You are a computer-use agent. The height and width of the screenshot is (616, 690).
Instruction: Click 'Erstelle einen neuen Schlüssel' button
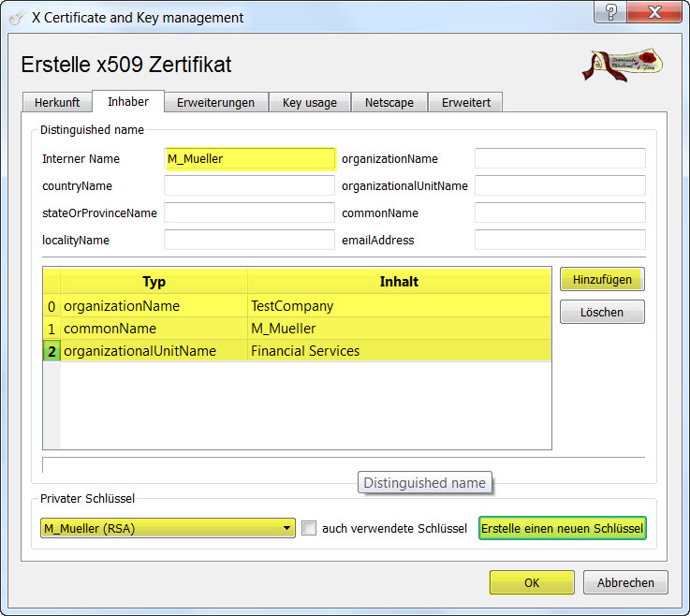point(562,529)
